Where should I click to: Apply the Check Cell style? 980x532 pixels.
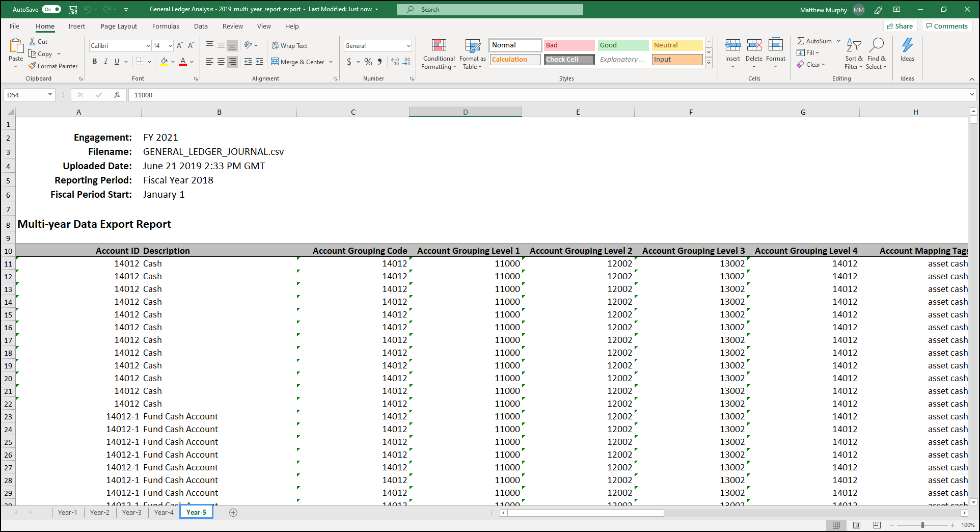pos(569,59)
